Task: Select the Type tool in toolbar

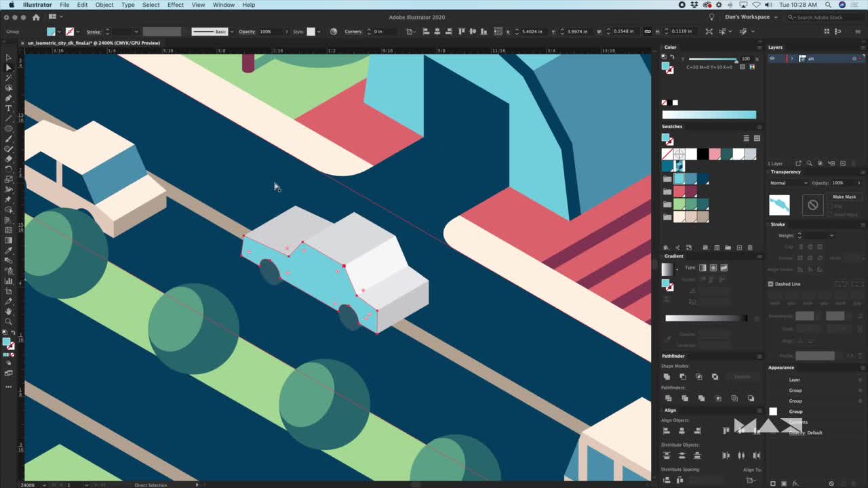Action: point(8,108)
